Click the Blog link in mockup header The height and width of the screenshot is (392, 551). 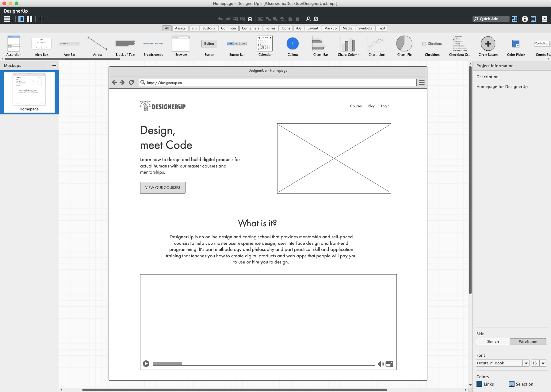click(372, 106)
